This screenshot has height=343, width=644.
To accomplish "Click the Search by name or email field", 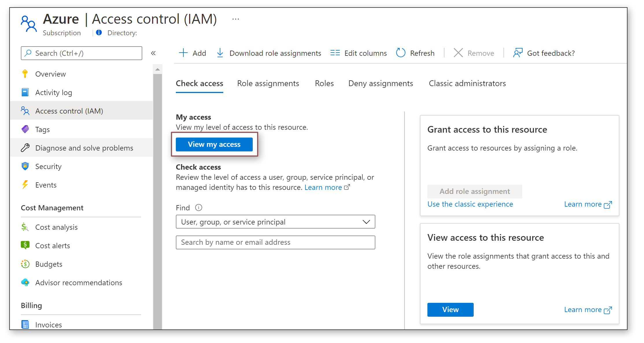I will tap(275, 242).
